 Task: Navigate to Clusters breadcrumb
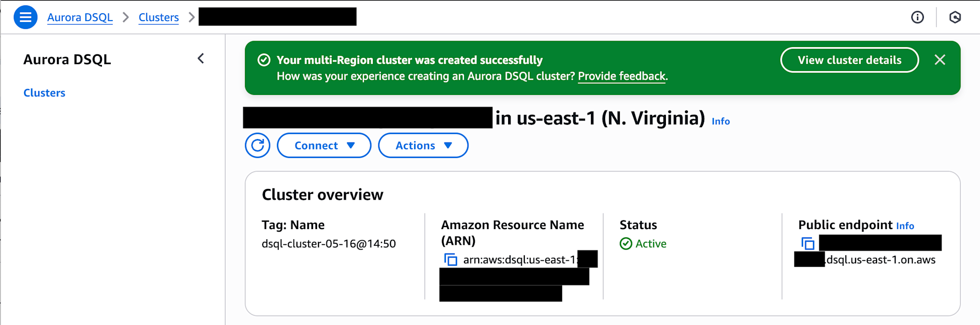tap(159, 17)
